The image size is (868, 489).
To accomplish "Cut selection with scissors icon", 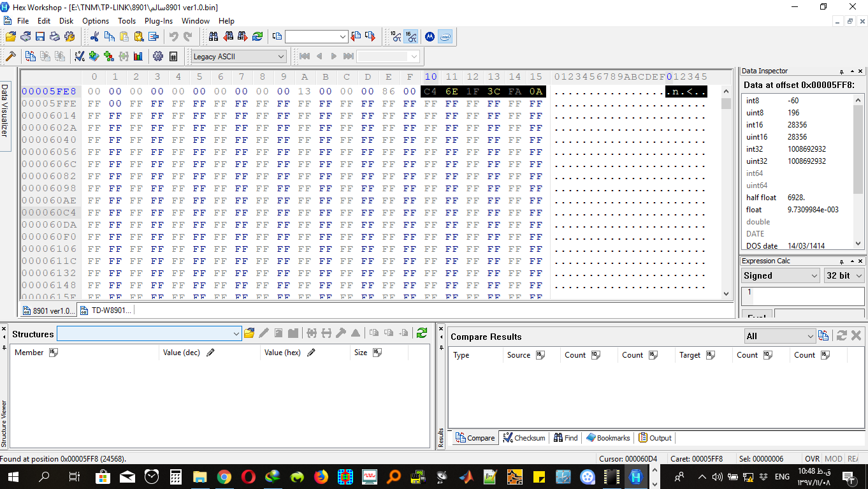I will [94, 36].
